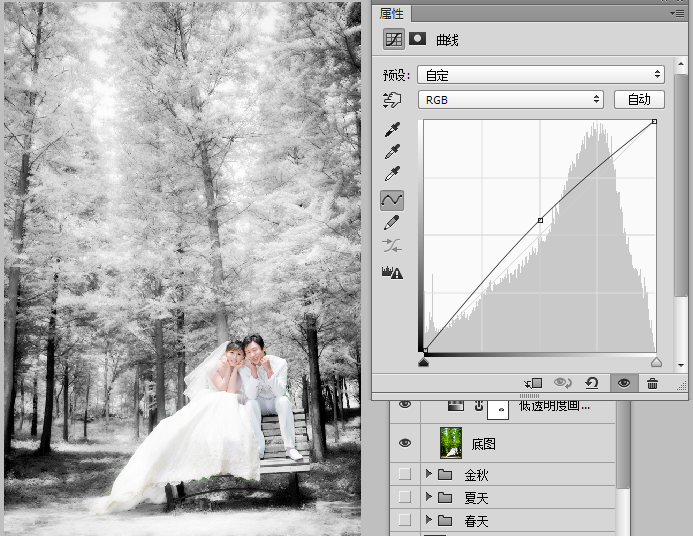The height and width of the screenshot is (536, 693).
Task: Click the layers panel scrollbar thumb
Action: pos(623,444)
